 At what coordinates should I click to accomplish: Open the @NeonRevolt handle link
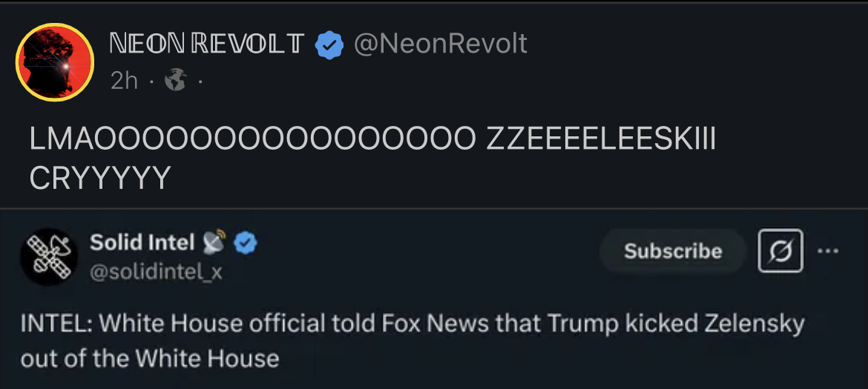pos(441,44)
